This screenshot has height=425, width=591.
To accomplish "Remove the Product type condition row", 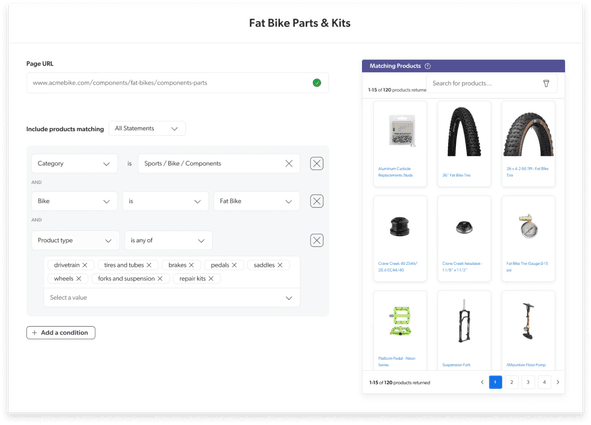I will pos(317,240).
